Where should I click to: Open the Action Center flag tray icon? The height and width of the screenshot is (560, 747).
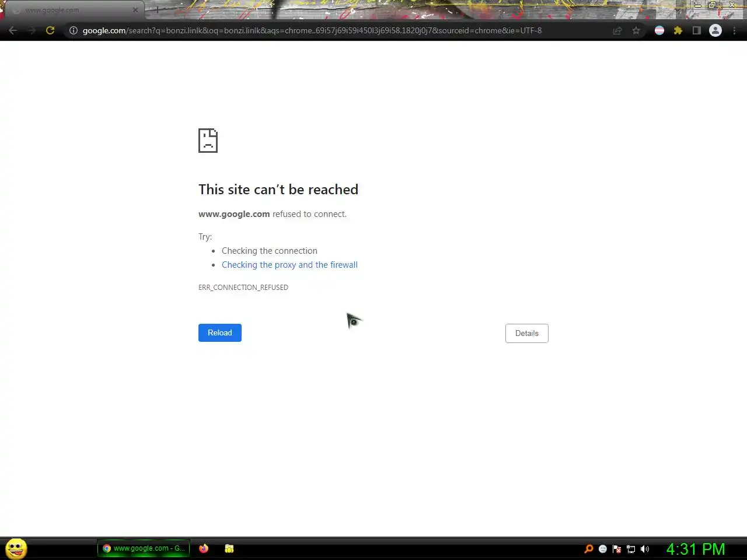coord(617,549)
